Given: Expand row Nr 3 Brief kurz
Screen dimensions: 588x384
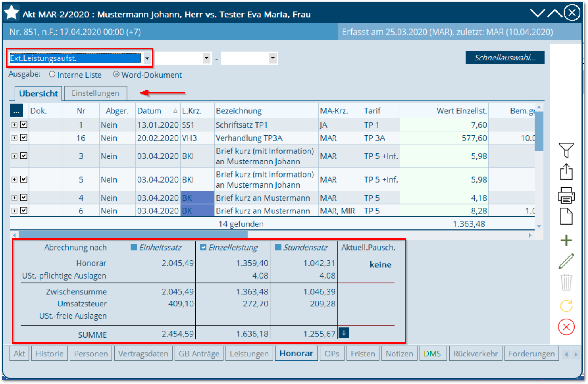Looking at the screenshot, I should click(x=14, y=156).
